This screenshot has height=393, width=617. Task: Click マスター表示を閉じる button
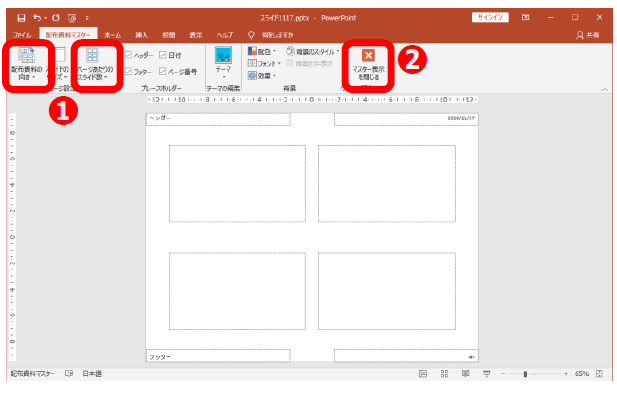tap(368, 65)
